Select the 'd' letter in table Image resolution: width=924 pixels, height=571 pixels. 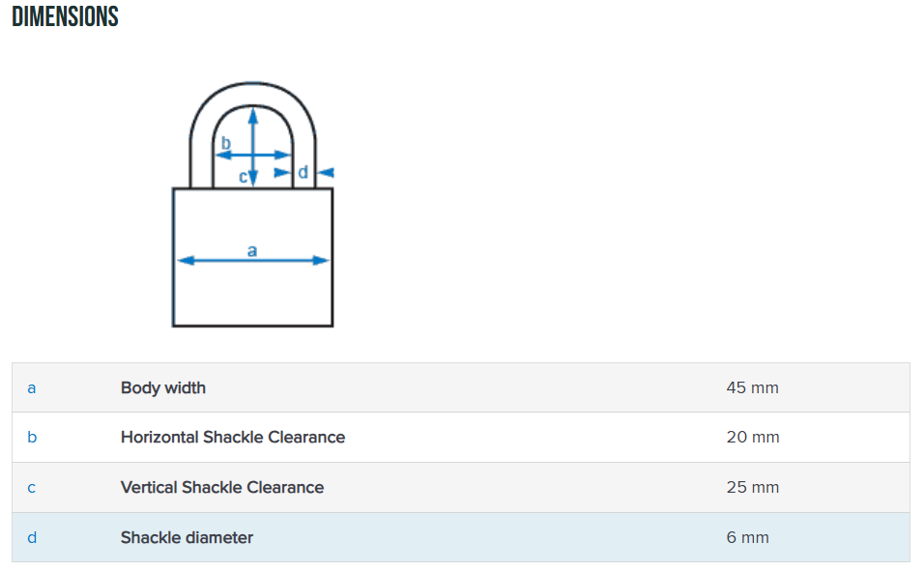click(32, 537)
